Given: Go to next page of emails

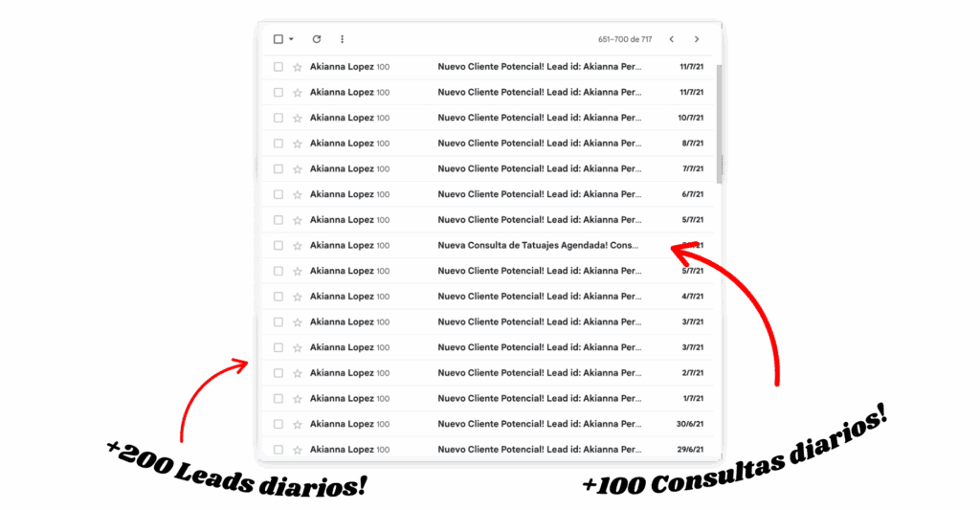Looking at the screenshot, I should coord(697,39).
